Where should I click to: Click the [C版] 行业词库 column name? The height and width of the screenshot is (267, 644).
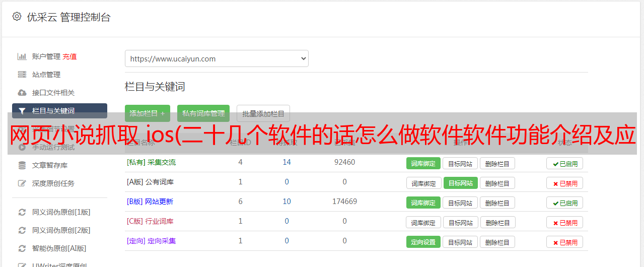coord(150,221)
